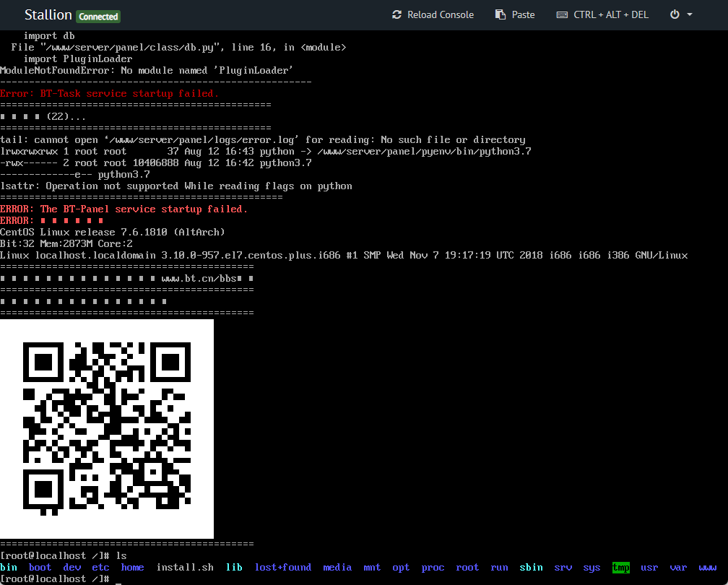Screen dimensions: 728x585
Task: Select the 'opt' directory name
Action: [x=401, y=568]
